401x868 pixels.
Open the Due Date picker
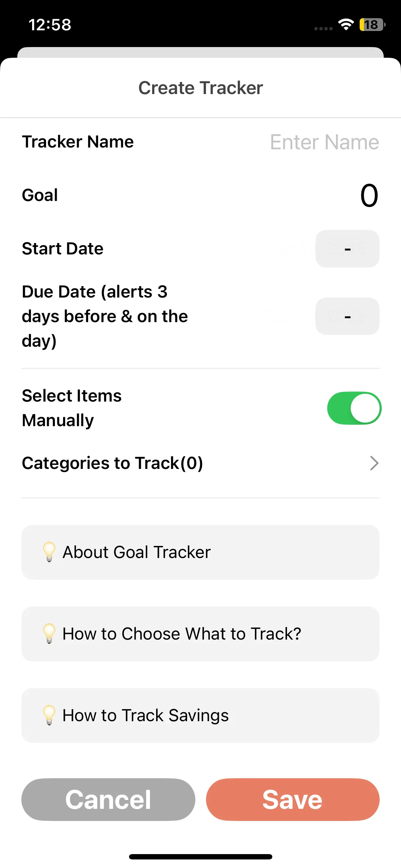coord(347,316)
